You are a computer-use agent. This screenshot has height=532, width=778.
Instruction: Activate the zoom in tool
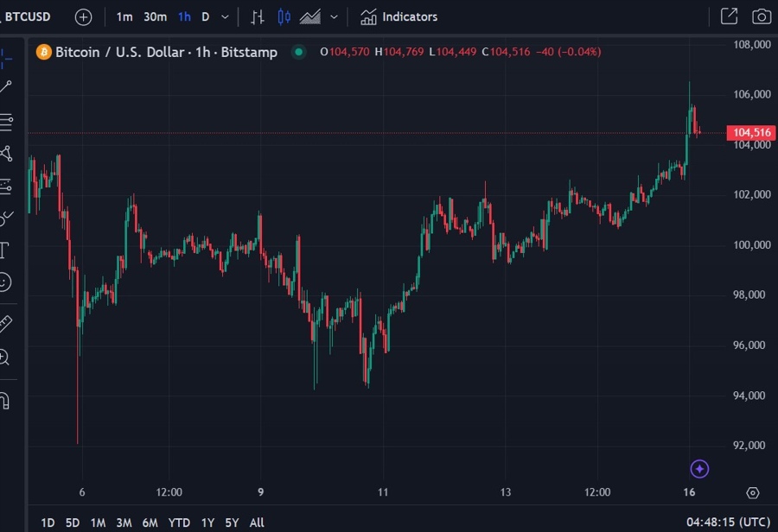[x=4, y=358]
